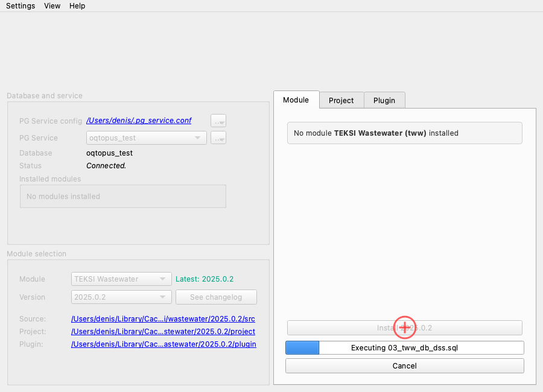
Task: Open the View menu
Action: coord(52,6)
